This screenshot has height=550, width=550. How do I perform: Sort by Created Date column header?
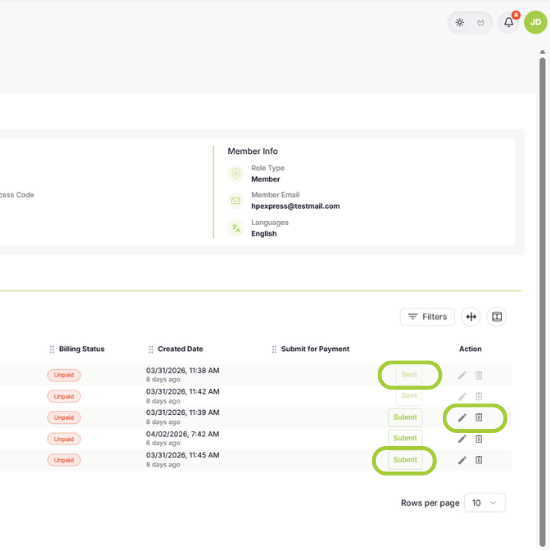point(180,349)
